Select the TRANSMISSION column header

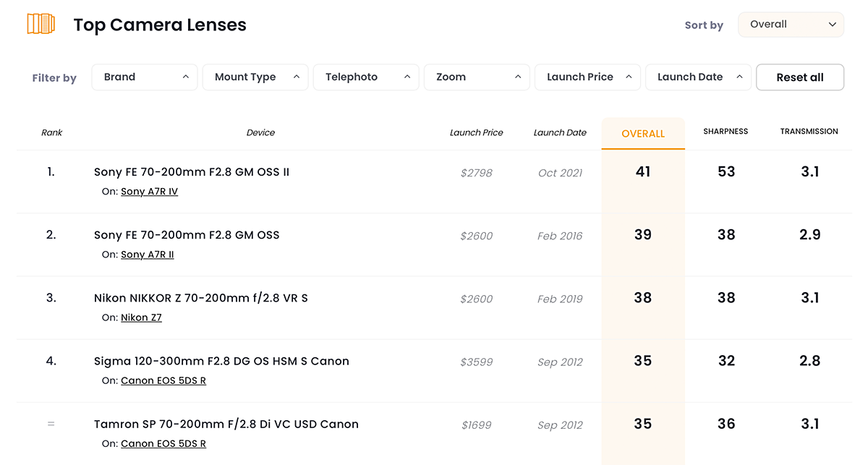pyautogui.click(x=809, y=132)
